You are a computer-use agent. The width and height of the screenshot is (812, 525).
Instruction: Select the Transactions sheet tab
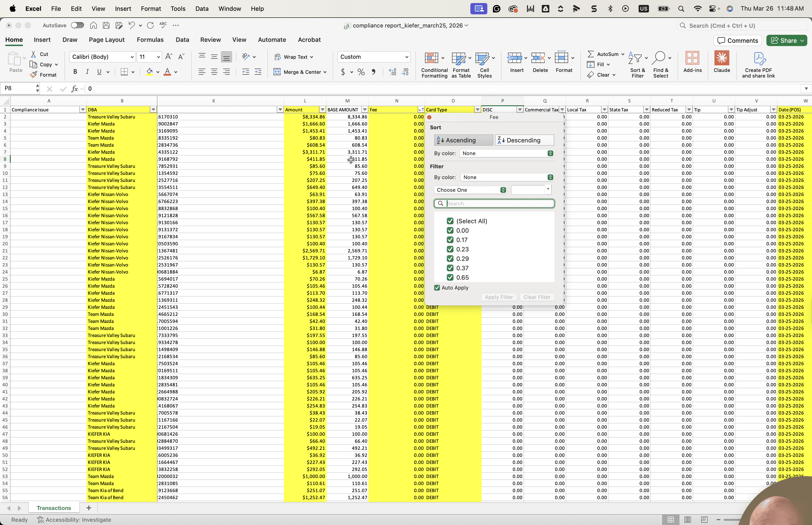[54, 508]
